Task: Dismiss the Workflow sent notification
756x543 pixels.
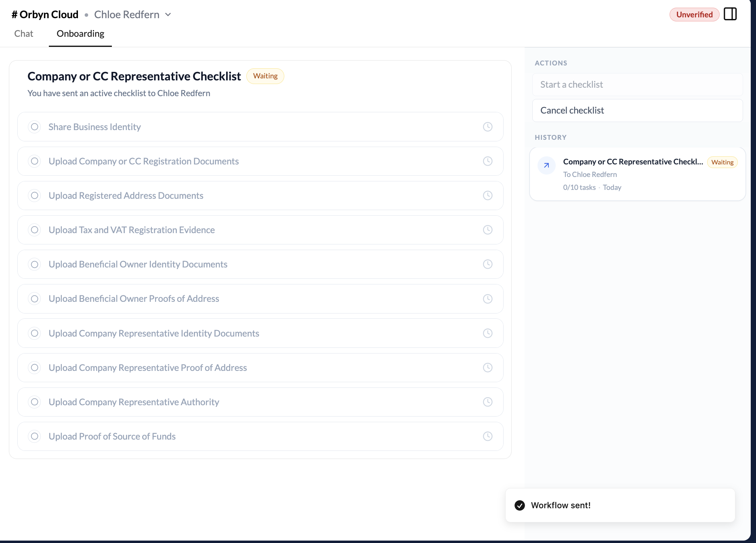Action: click(x=620, y=505)
